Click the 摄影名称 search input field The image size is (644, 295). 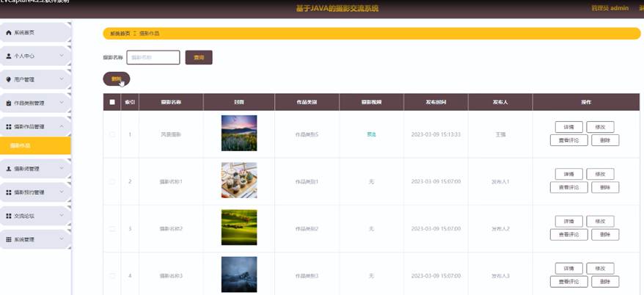(x=153, y=57)
